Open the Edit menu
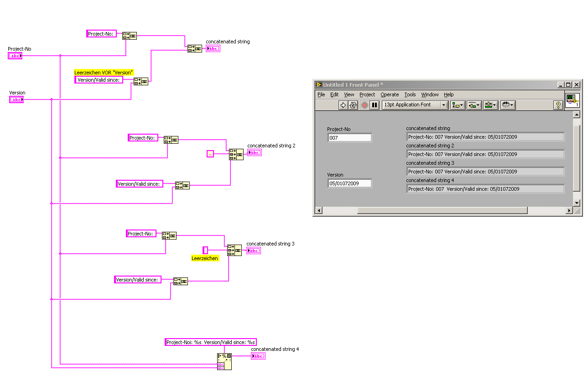The image size is (588, 376). tap(334, 94)
